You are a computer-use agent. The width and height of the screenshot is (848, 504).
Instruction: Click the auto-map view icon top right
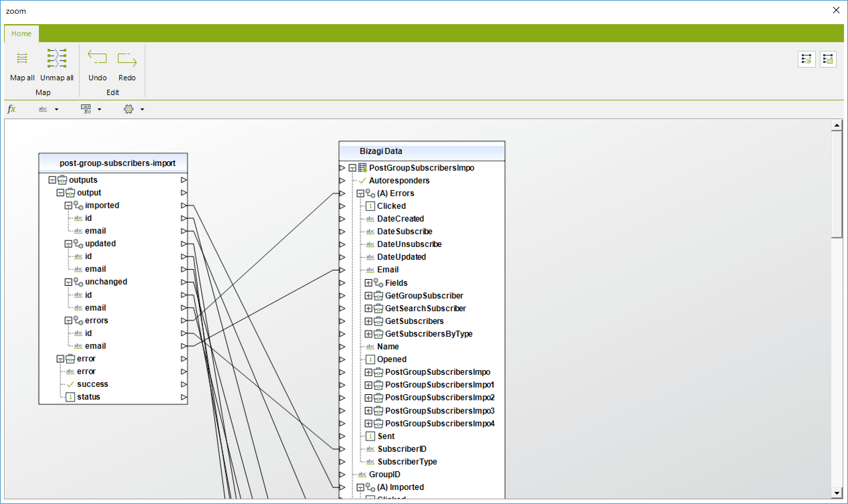click(806, 60)
